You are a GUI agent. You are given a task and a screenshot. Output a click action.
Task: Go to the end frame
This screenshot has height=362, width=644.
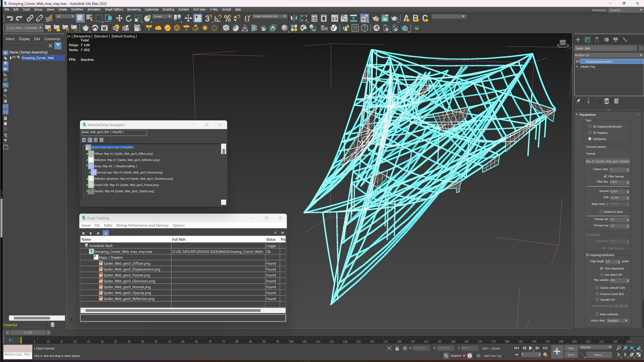pyautogui.click(x=545, y=348)
